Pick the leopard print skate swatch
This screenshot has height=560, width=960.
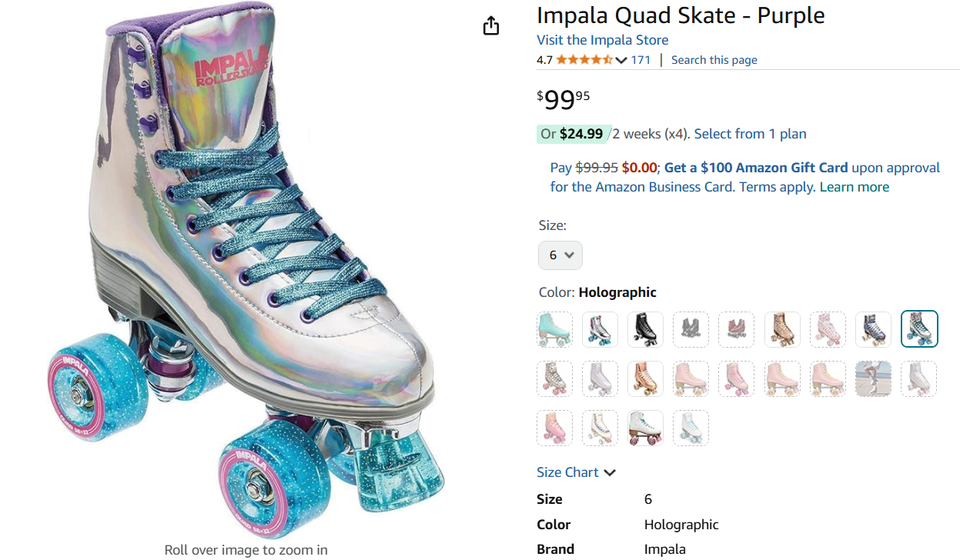[x=555, y=378]
